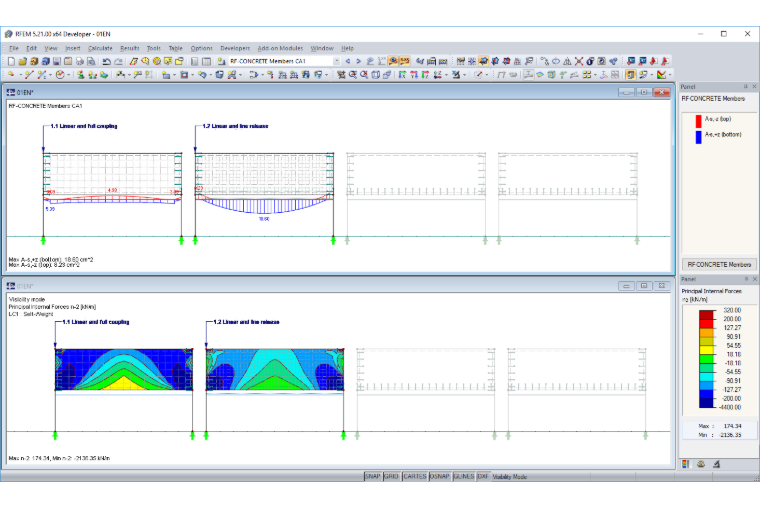
Task: Toggle the highlighted view icon in the top toolbar
Action: tap(484, 61)
